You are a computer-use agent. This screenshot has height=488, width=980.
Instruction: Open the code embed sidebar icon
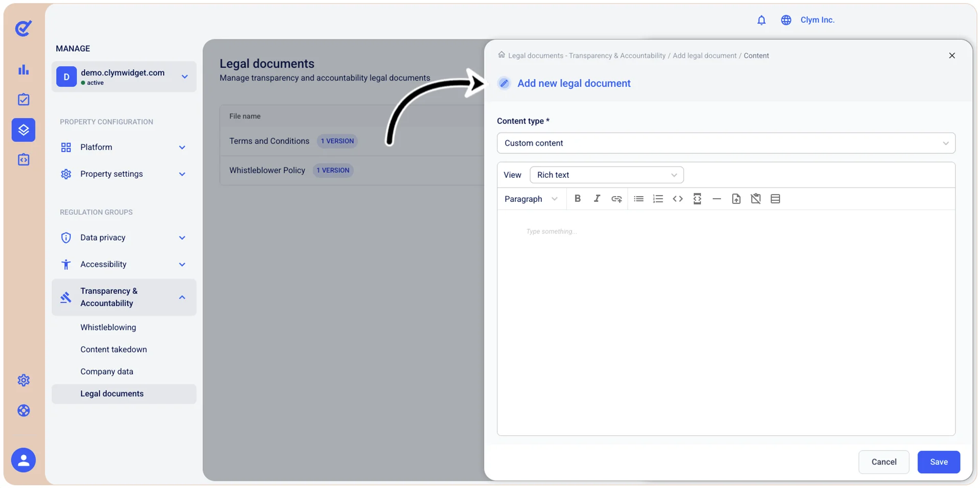pyautogui.click(x=24, y=159)
